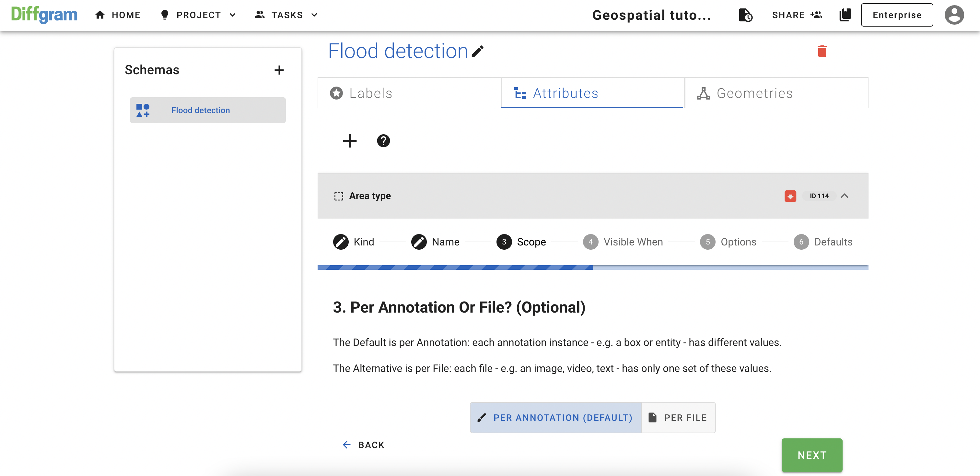
Task: Open the user account avatar menu
Action: click(954, 15)
